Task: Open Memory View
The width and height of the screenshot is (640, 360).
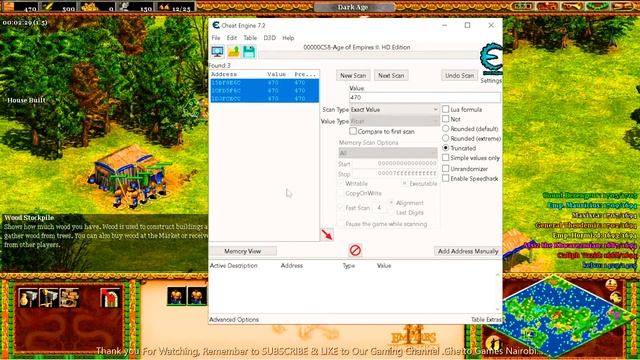Action: coord(242,251)
